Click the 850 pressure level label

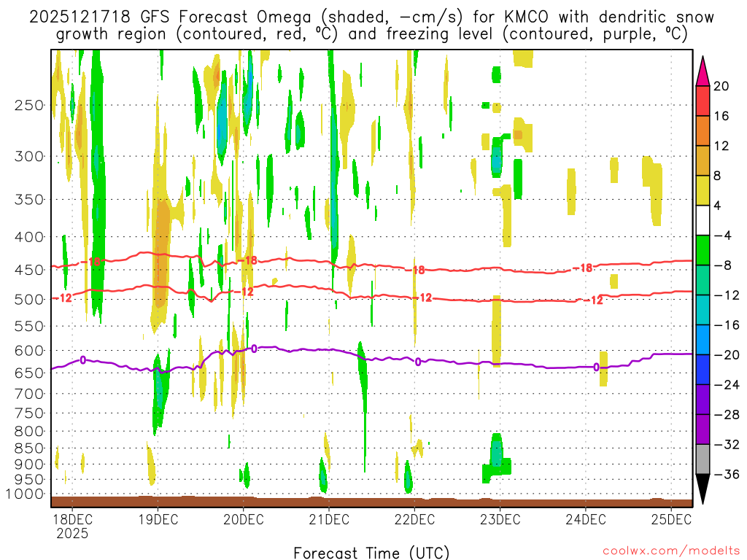29,448
